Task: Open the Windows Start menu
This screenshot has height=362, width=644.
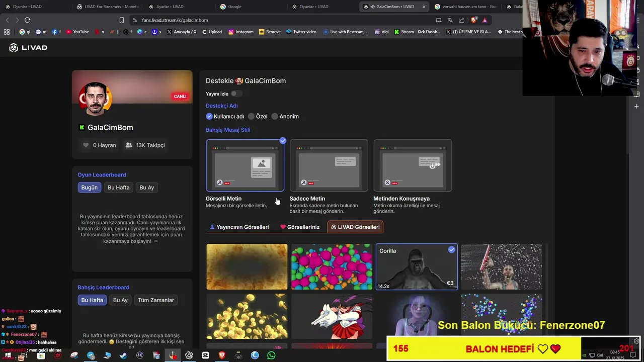Action: 8,355
